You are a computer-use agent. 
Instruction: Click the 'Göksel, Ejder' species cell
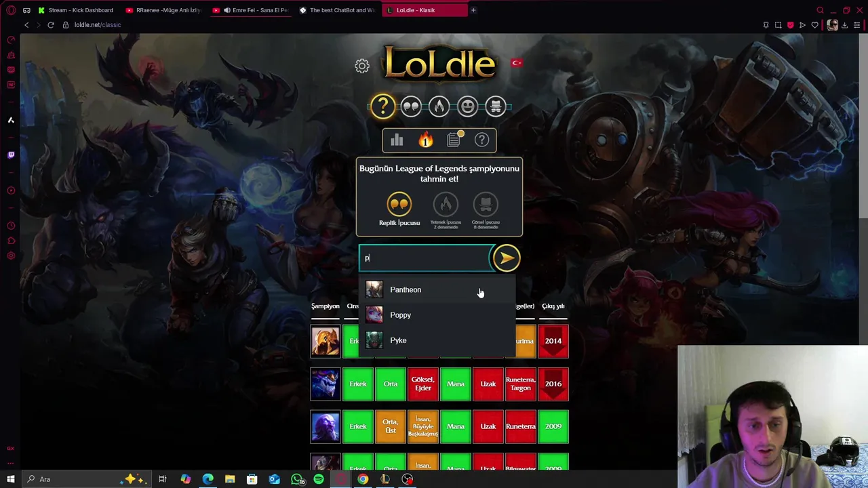coord(423,384)
